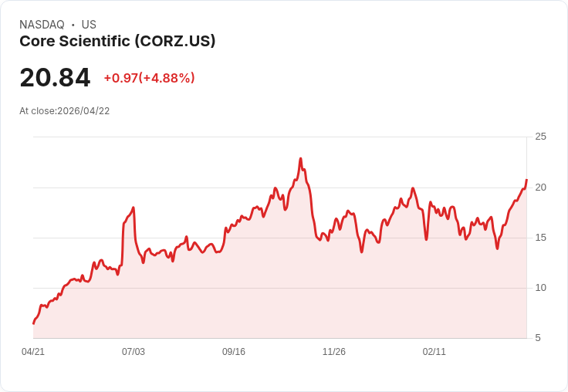
Task: Click the US market label
Action: [x=89, y=25]
